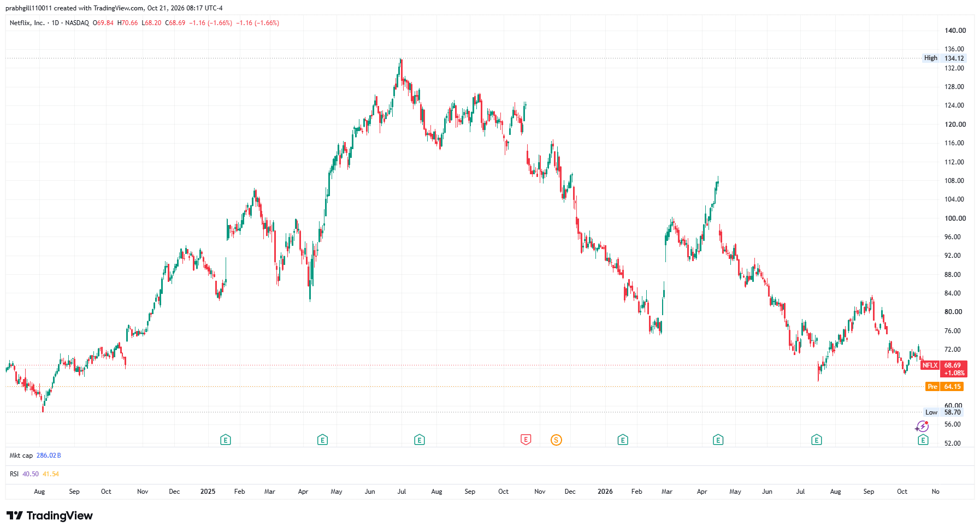Click the High price label tag
980x532 pixels.
931,58
